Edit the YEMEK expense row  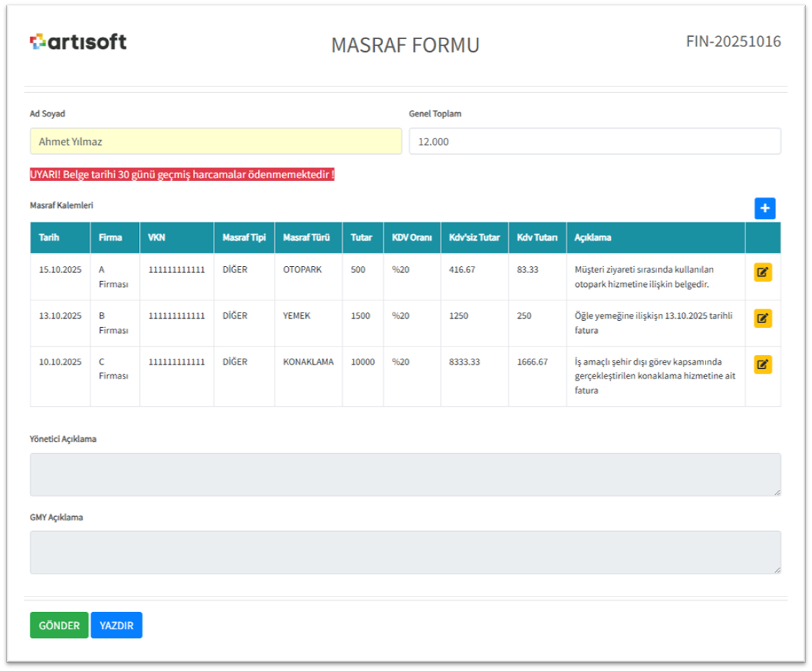762,318
